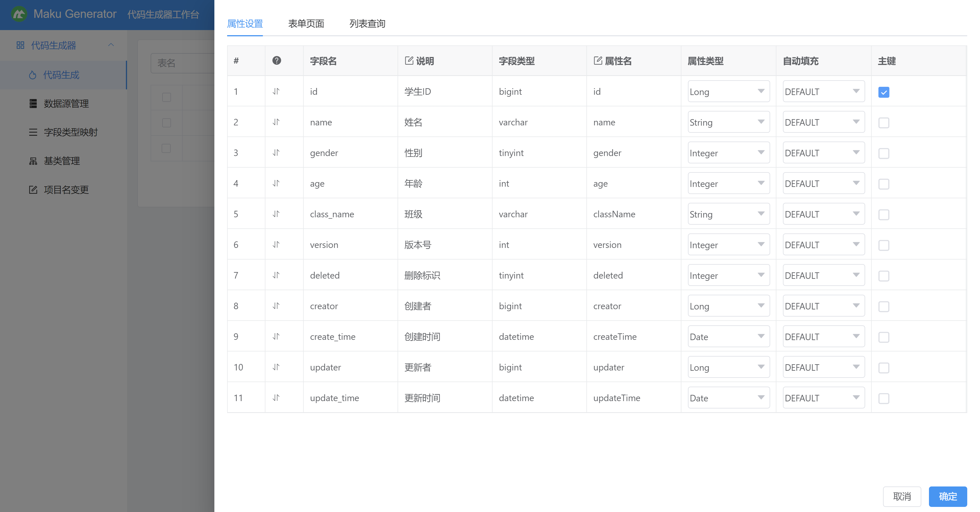Enable 主键 for the name field
The height and width of the screenshot is (512, 980).
pyautogui.click(x=884, y=123)
